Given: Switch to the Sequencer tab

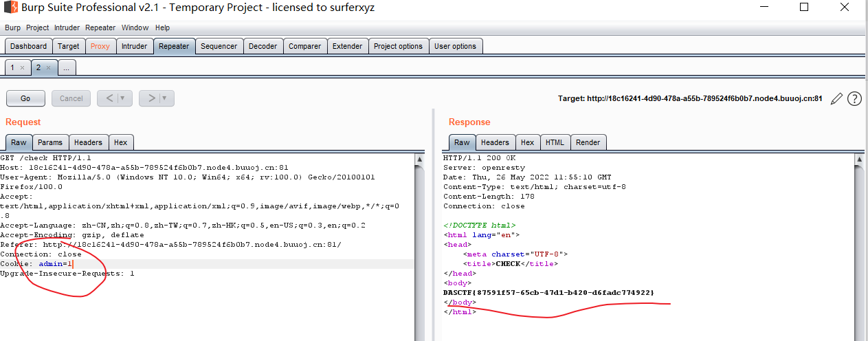Looking at the screenshot, I should (x=219, y=46).
